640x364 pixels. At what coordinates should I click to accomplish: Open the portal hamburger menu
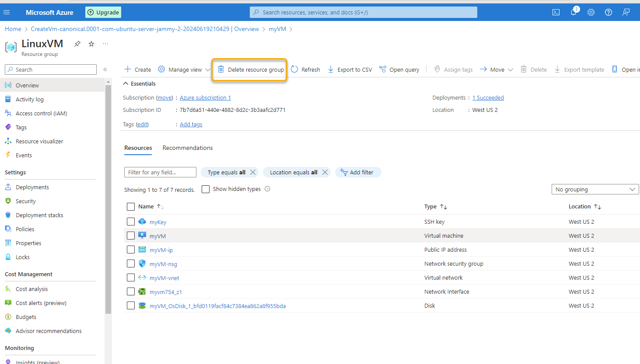click(x=7, y=12)
